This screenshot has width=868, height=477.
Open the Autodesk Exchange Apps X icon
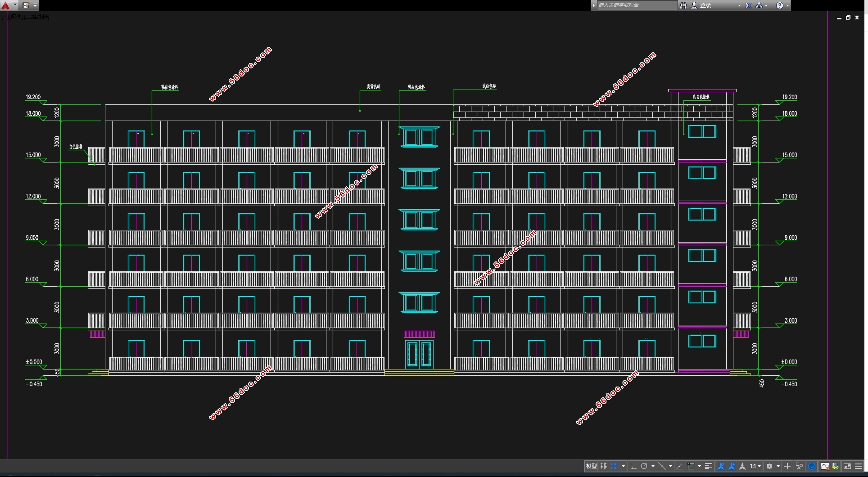[x=748, y=5]
